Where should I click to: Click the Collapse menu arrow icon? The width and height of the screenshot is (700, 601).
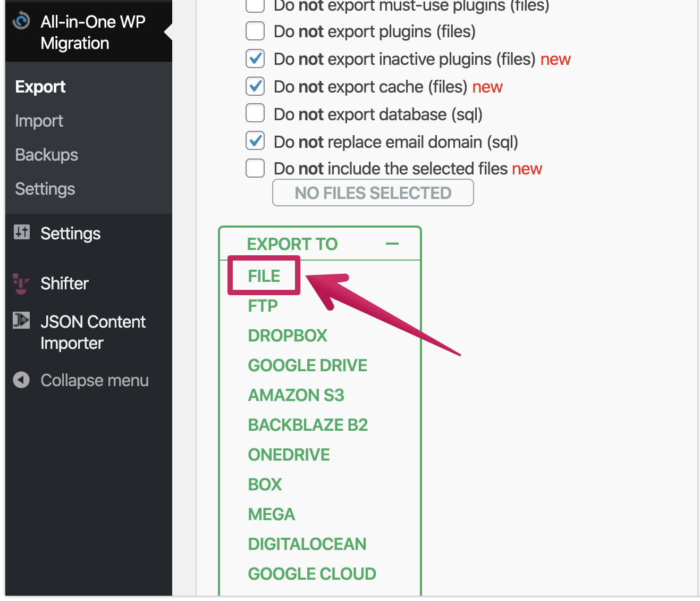[21, 380]
